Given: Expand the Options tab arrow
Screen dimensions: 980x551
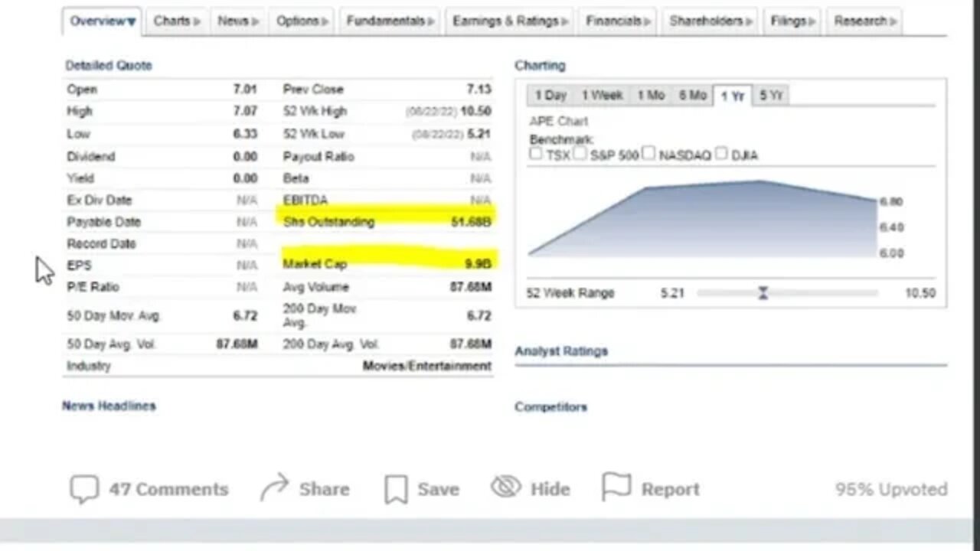Looking at the screenshot, I should coord(325,21).
